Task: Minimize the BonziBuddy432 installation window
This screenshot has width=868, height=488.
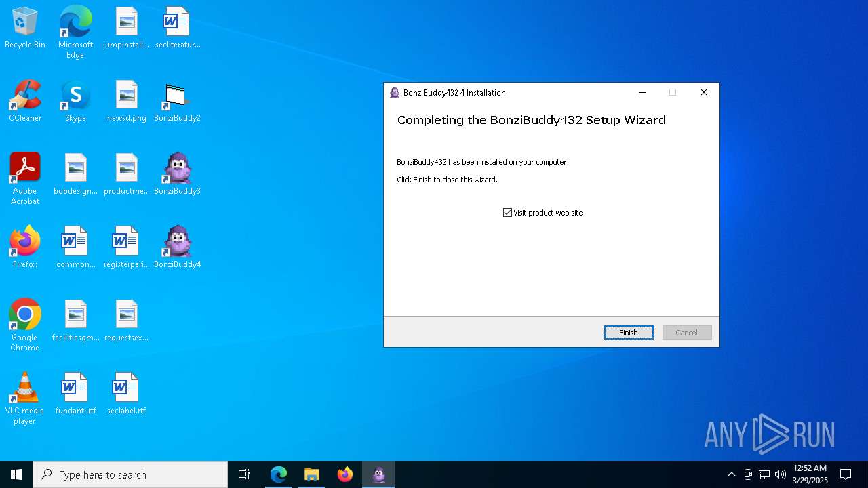Action: 642,93
